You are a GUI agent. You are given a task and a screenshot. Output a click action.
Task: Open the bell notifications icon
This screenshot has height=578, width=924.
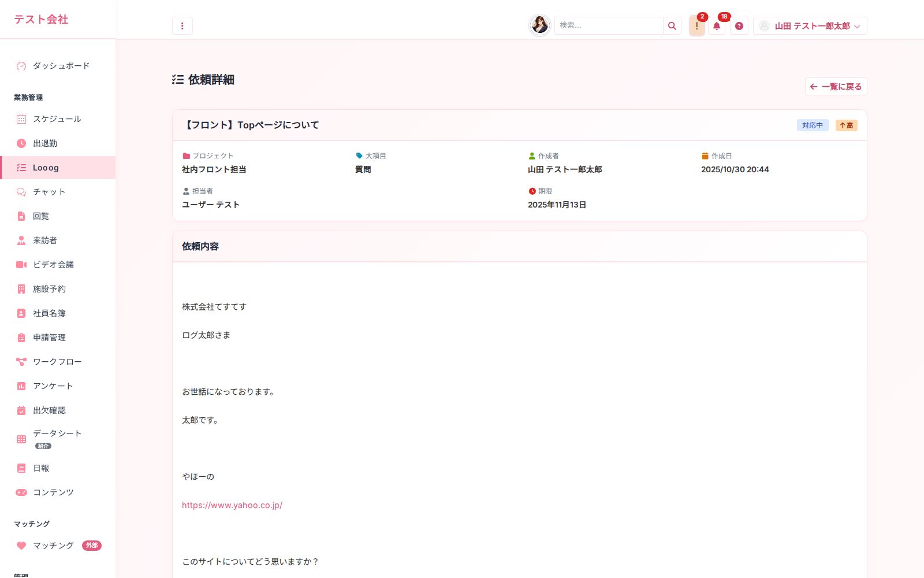click(717, 26)
